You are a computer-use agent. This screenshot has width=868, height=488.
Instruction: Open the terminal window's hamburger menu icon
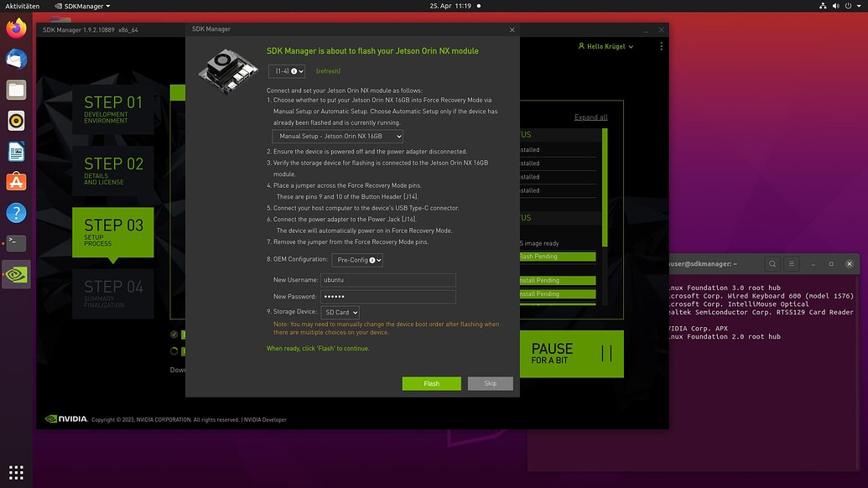(791, 263)
